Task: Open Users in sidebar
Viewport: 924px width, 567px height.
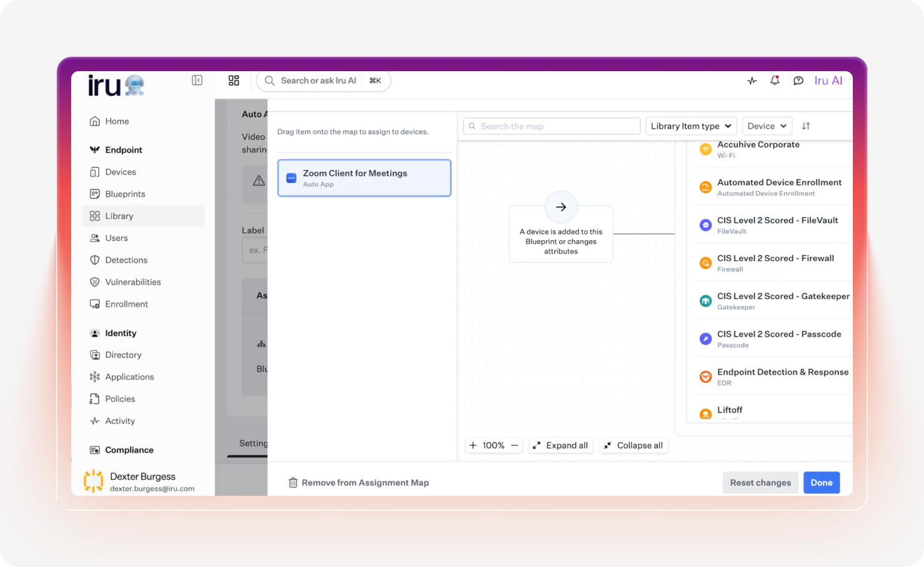Action: [116, 238]
